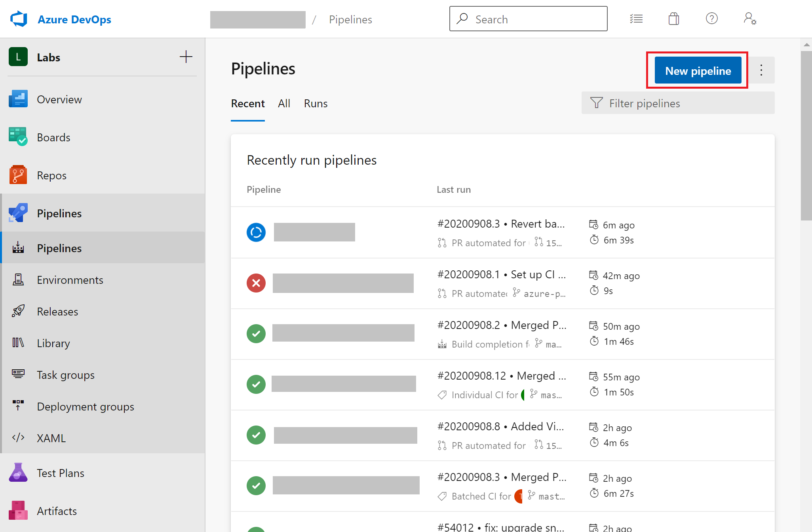The width and height of the screenshot is (812, 532).
Task: Open the more actions ellipsis menu
Action: click(761, 70)
